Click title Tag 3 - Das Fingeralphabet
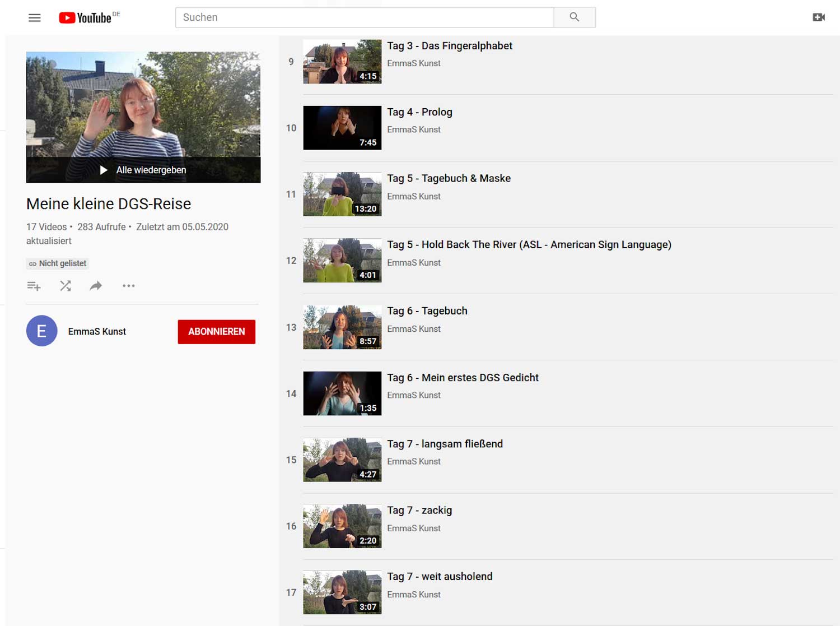The image size is (840, 626). point(450,46)
